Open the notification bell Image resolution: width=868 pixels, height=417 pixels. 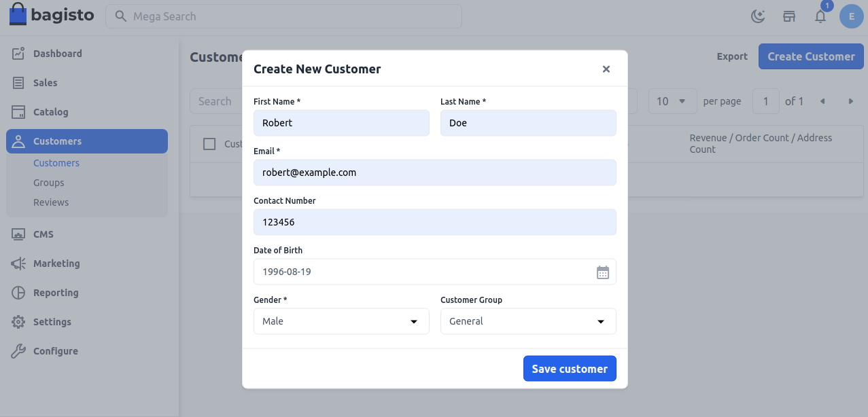pos(820,16)
